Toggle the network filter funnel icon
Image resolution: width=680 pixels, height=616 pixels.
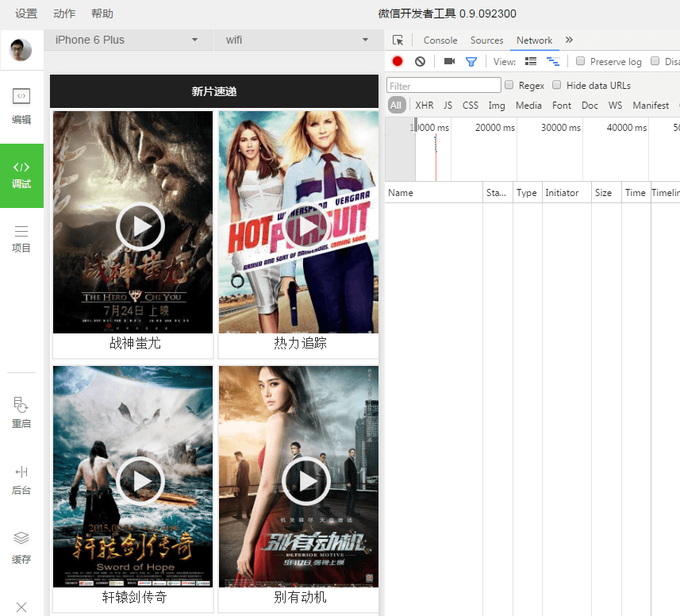pyautogui.click(x=471, y=61)
